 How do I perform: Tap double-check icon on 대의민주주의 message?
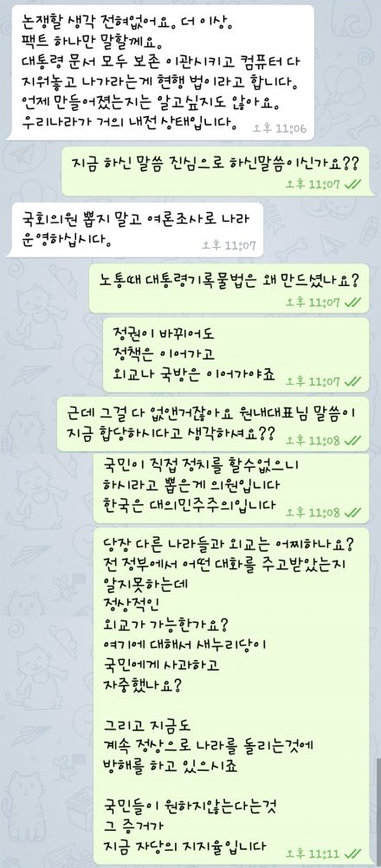point(352,513)
